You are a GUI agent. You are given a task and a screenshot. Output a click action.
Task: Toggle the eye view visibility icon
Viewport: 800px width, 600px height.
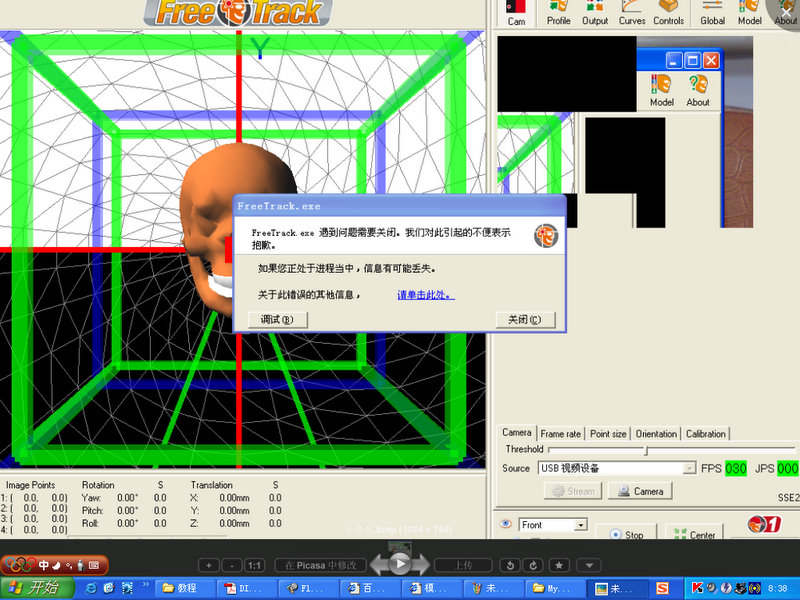(506, 524)
